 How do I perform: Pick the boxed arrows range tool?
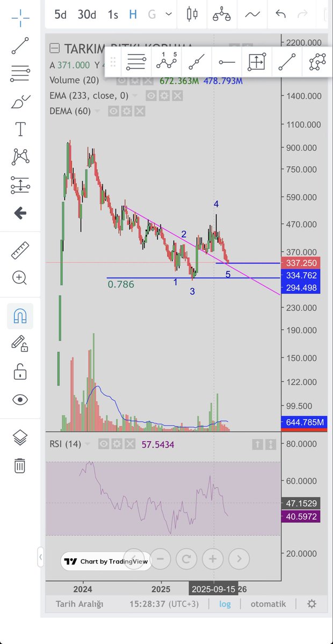click(x=257, y=62)
